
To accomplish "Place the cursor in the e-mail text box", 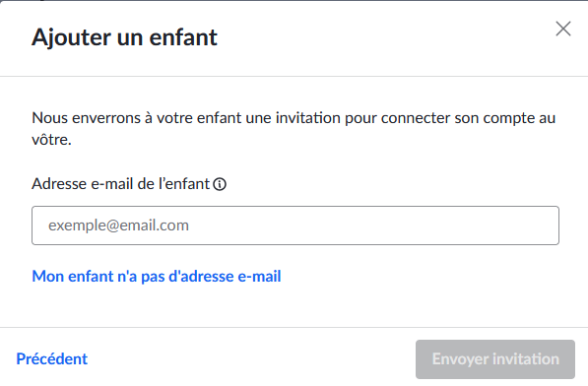I will click(x=295, y=225).
